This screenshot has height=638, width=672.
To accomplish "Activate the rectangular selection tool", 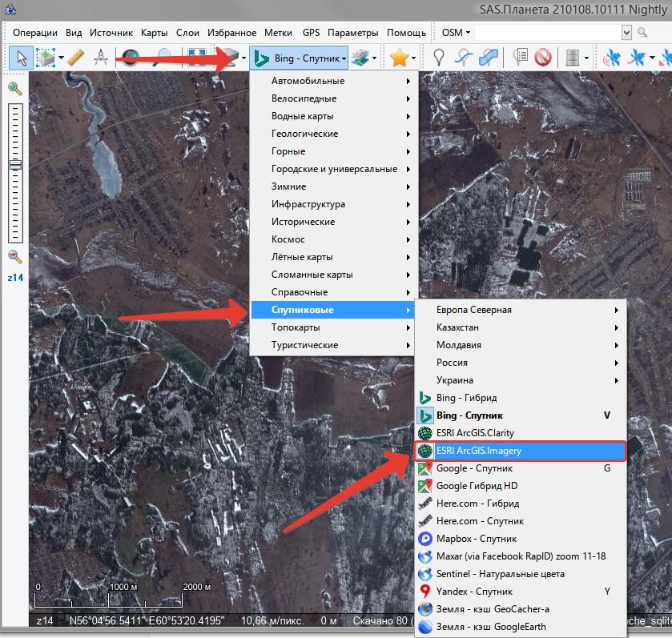I will (46, 58).
